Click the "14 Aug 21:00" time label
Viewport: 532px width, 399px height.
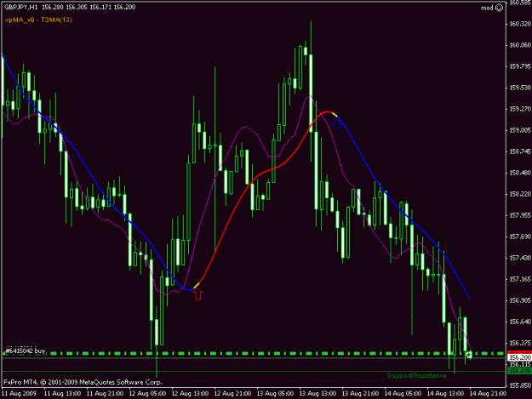pyautogui.click(x=488, y=394)
